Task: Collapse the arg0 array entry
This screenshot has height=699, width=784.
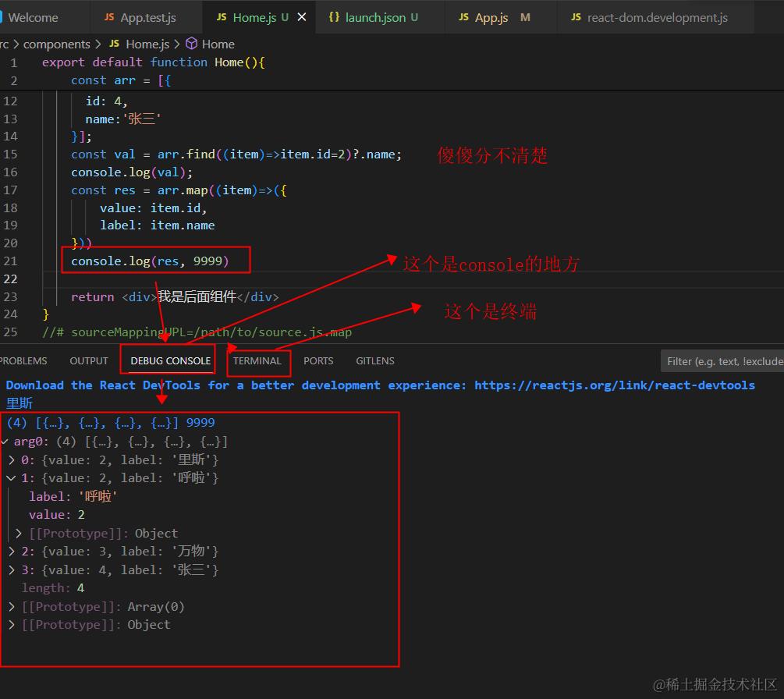Action: tap(5, 442)
